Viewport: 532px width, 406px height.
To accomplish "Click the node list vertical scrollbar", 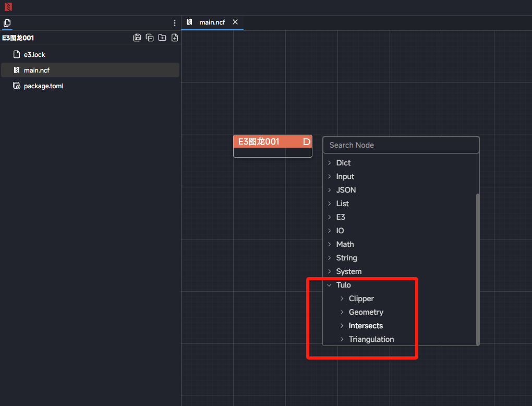I will click(x=477, y=269).
